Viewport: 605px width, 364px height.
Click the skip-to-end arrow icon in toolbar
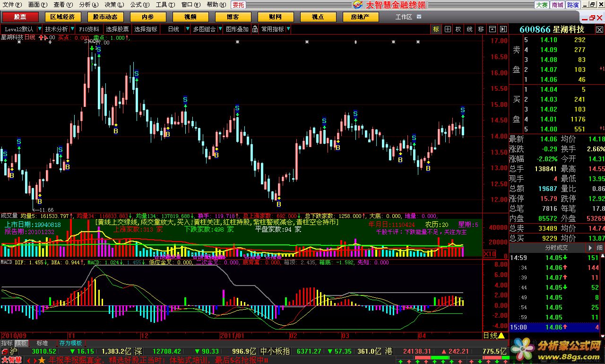click(503, 29)
